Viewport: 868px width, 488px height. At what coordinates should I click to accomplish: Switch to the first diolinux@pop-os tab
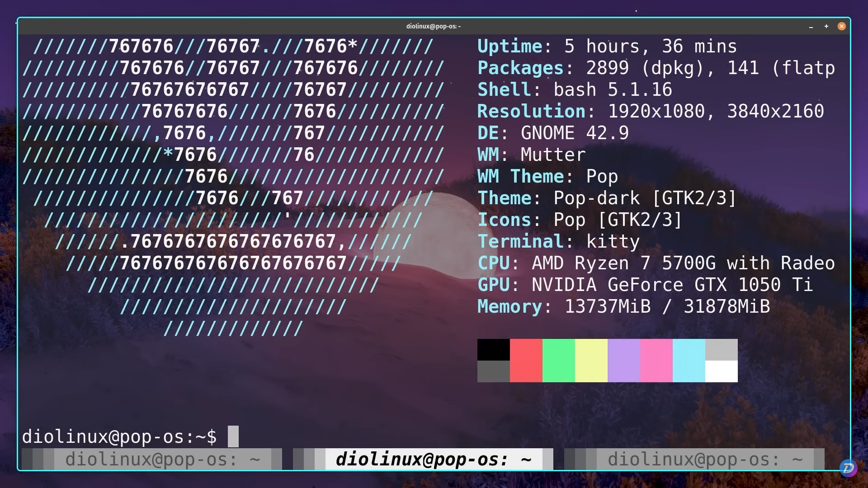162,460
